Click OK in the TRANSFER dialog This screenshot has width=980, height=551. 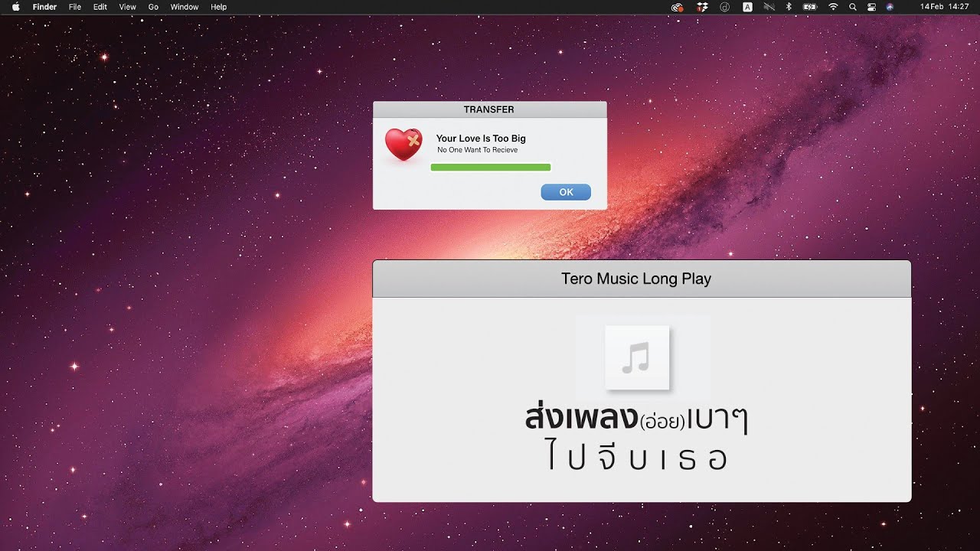tap(566, 192)
